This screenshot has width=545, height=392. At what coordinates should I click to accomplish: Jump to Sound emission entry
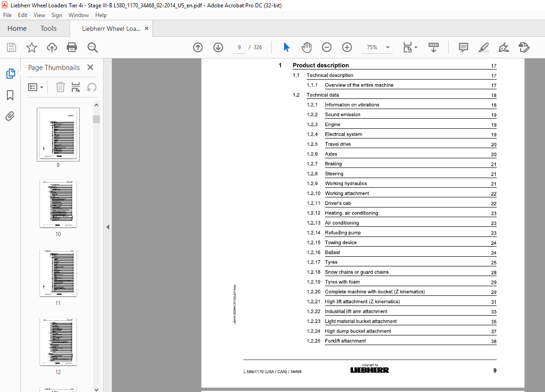click(x=342, y=115)
